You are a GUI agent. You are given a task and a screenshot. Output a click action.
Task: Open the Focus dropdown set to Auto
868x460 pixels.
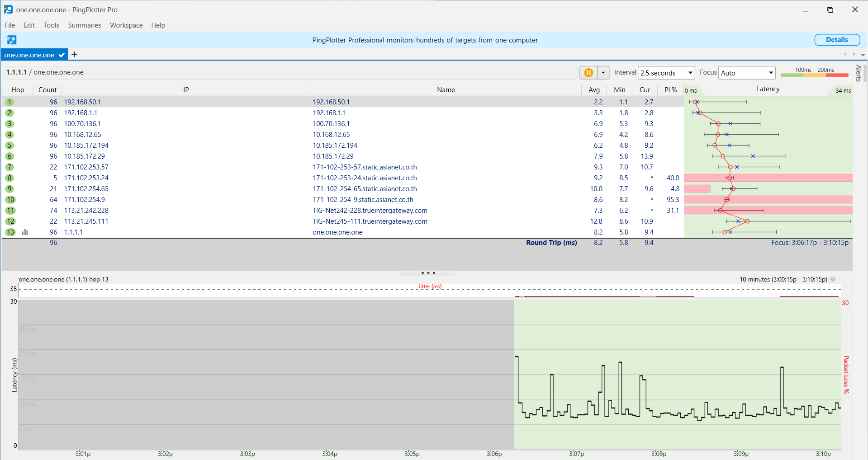747,73
